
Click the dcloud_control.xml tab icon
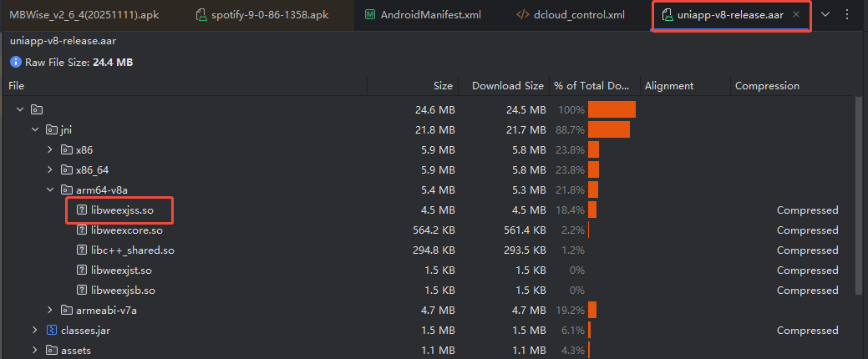tap(523, 15)
